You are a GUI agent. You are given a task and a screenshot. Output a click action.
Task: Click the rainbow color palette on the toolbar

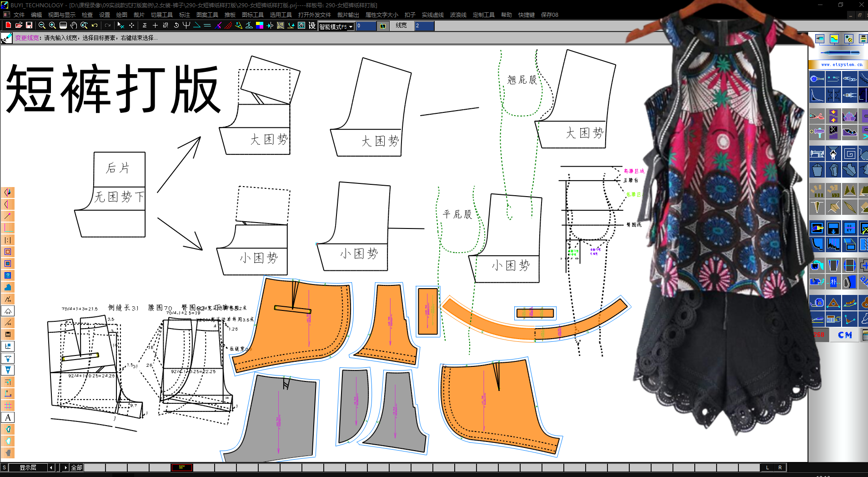coord(259,26)
